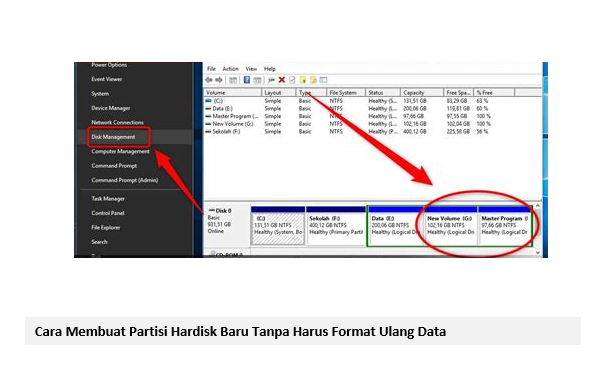The width and height of the screenshot is (600, 365).
Task: Open Network Connections from the menu
Action: [117, 122]
